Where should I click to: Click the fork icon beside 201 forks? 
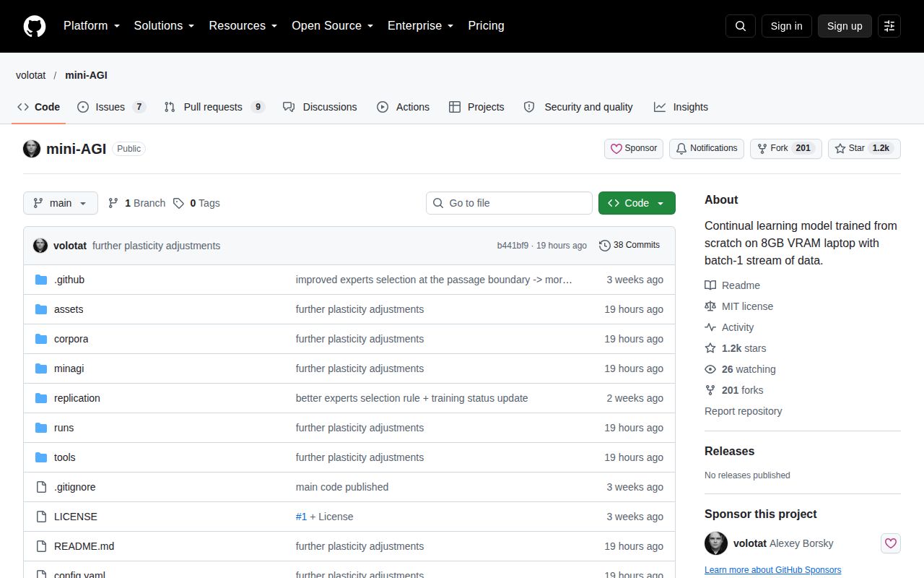(x=710, y=390)
